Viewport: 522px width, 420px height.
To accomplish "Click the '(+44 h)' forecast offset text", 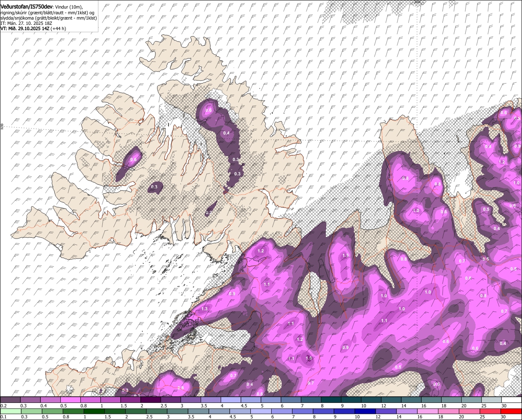I will coord(58,29).
